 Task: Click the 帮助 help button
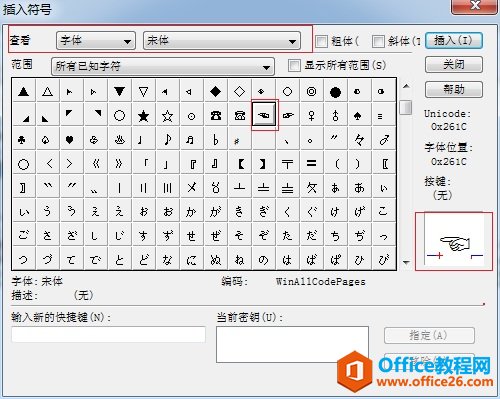pos(454,89)
